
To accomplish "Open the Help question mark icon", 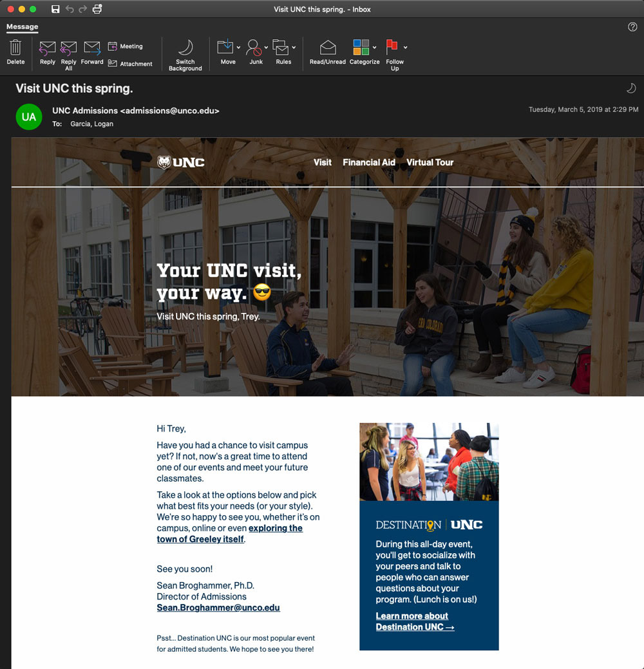I will [632, 27].
